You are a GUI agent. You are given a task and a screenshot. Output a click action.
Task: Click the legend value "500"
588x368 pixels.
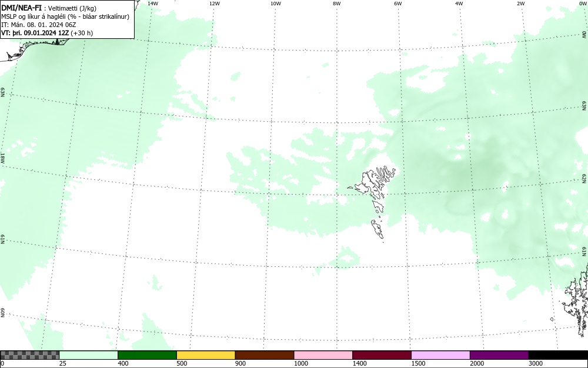[182, 363]
